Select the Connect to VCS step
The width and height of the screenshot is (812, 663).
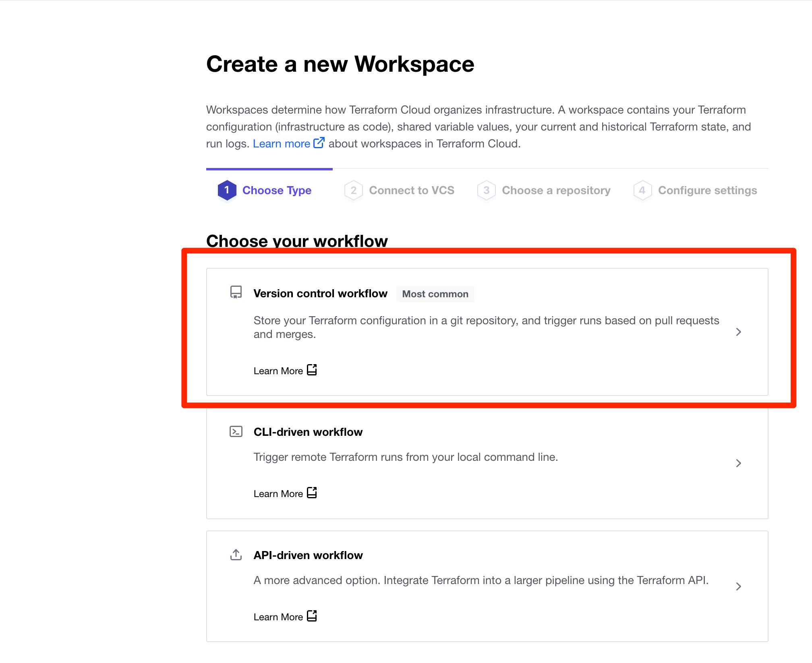[x=412, y=190]
